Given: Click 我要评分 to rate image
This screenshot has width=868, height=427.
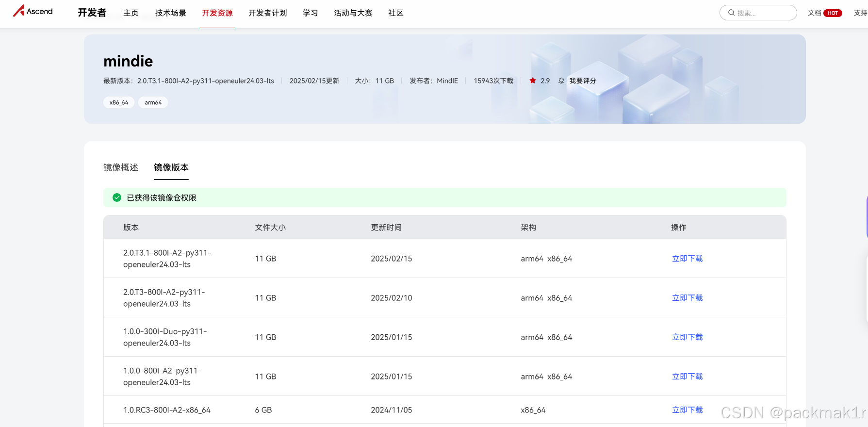Looking at the screenshot, I should [x=583, y=81].
